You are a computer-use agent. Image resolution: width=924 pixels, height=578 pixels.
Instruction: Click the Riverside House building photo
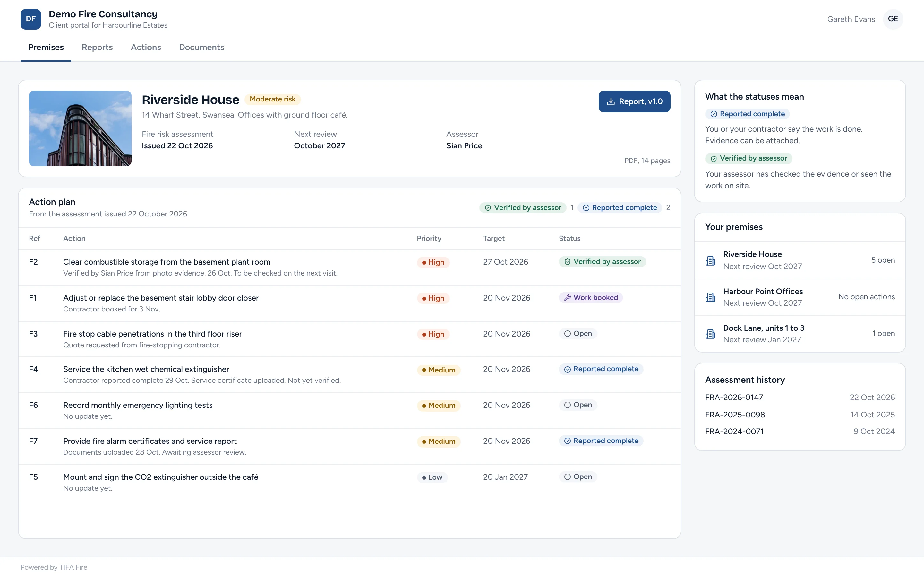80,128
